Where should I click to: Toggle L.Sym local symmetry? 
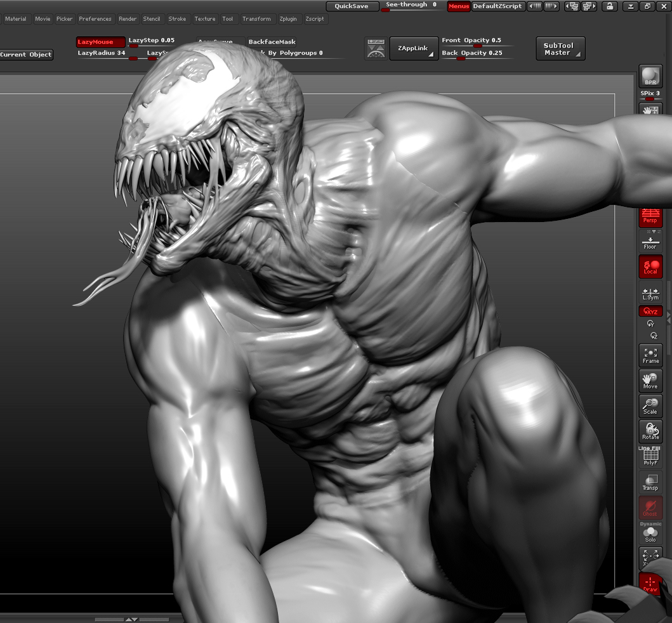(x=650, y=293)
